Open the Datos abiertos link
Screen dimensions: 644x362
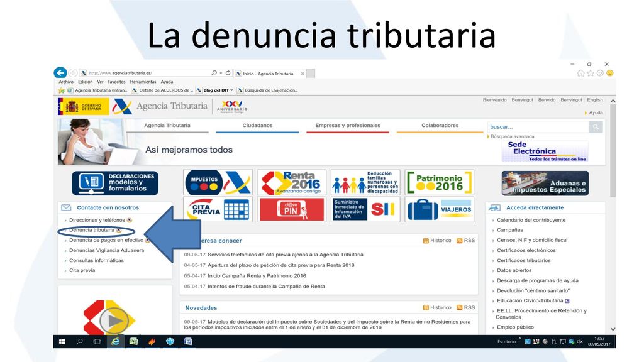pos(514,270)
